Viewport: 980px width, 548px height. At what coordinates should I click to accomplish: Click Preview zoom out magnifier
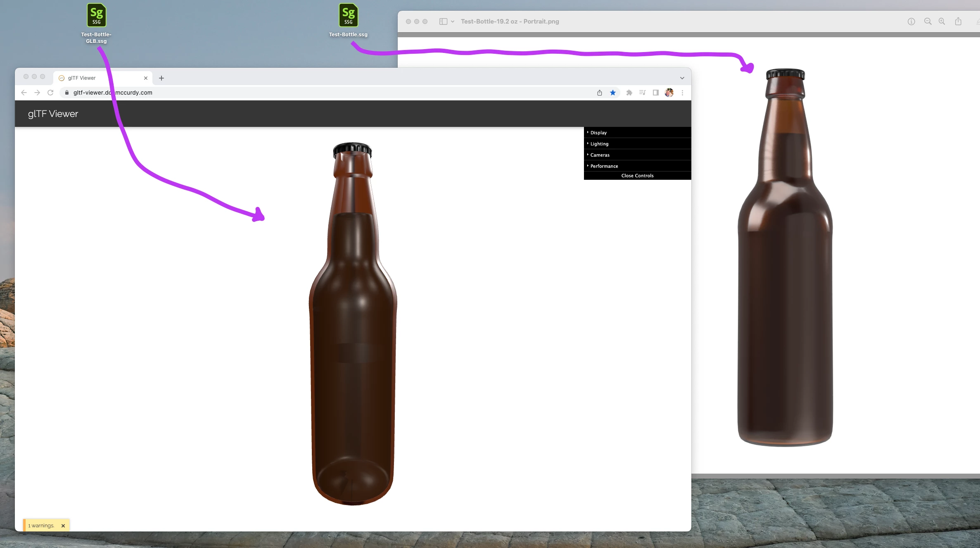[928, 21]
